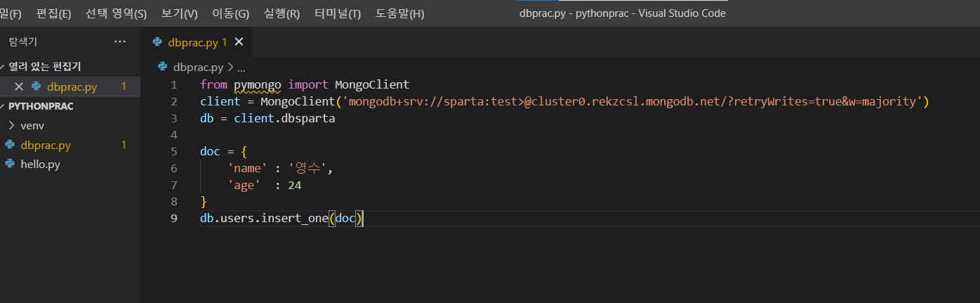The height and width of the screenshot is (303, 980).
Task: Open the 선택 영역(S) menu
Action: tap(116, 13)
